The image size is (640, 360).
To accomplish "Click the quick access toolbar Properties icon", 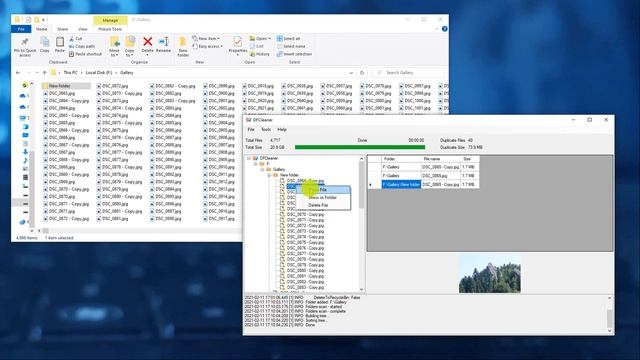I will 29,20.
